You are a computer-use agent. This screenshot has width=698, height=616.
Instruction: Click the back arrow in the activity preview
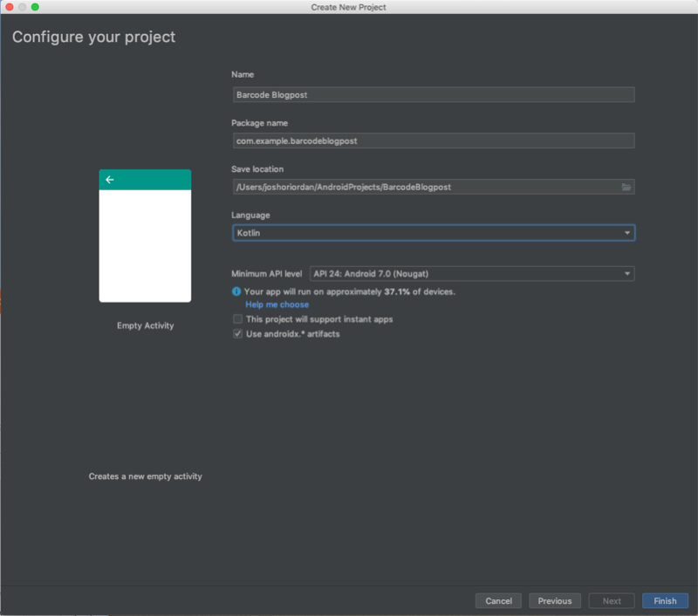click(109, 179)
